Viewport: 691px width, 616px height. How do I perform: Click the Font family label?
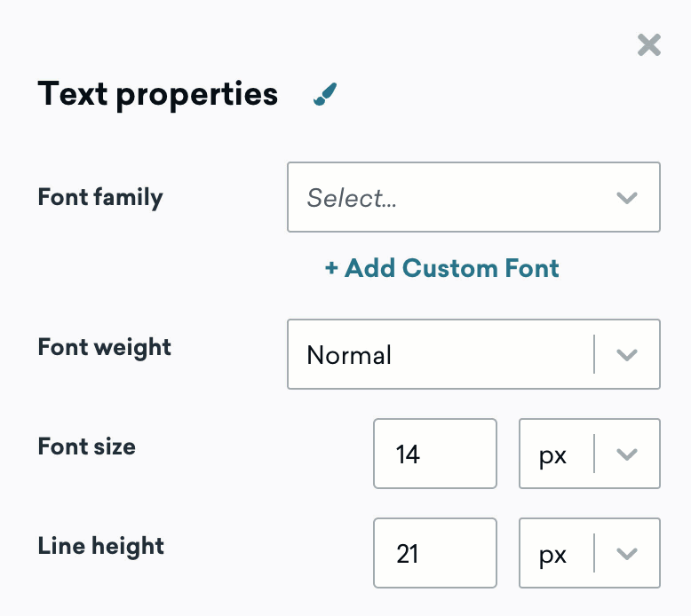pyautogui.click(x=100, y=197)
